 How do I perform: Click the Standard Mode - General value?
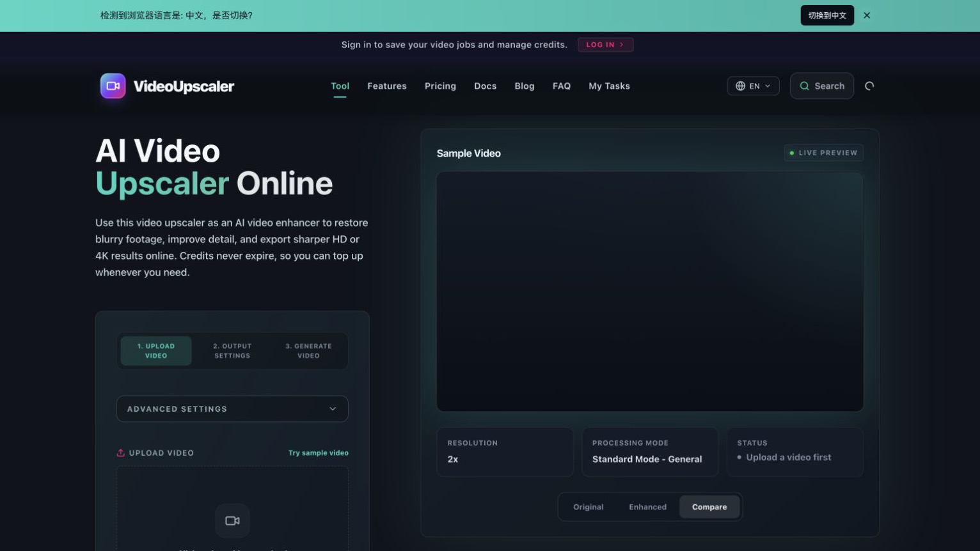(x=647, y=459)
